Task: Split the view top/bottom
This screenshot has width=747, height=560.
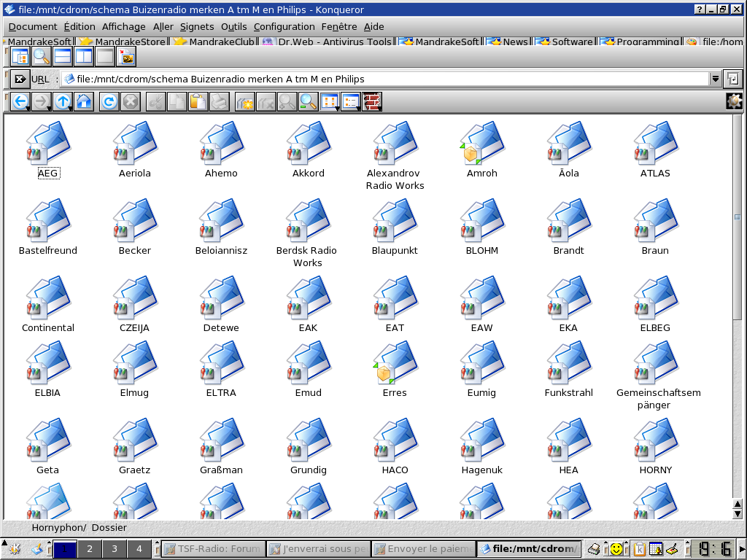Action: click(63, 57)
